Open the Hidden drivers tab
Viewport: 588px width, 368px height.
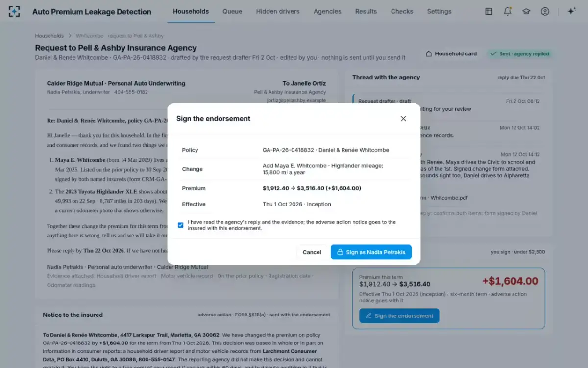pyautogui.click(x=278, y=11)
